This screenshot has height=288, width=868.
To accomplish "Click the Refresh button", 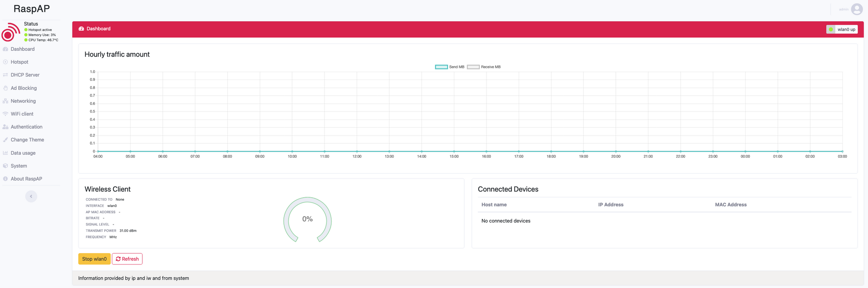I will click(x=127, y=259).
